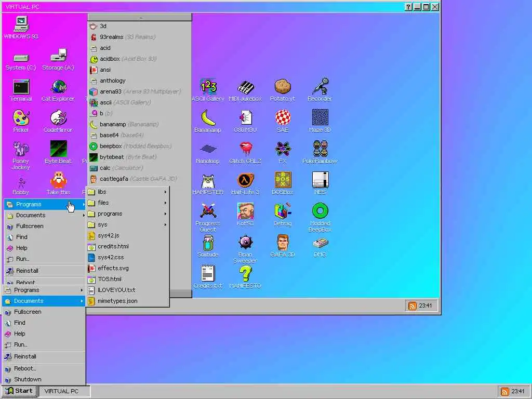The width and height of the screenshot is (532, 399).
Task: Open ILOVEYOU.txt in the Documents submenu
Action: tap(128, 290)
